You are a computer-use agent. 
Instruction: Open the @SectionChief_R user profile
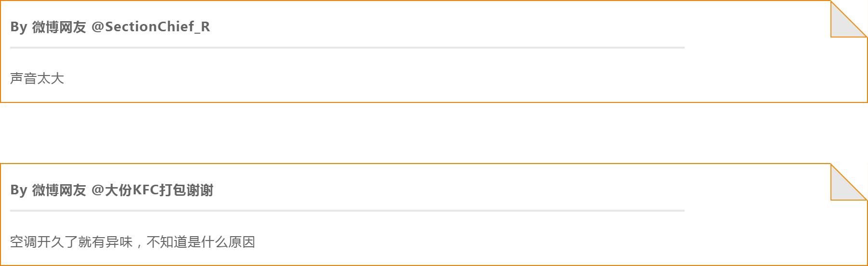point(157,27)
